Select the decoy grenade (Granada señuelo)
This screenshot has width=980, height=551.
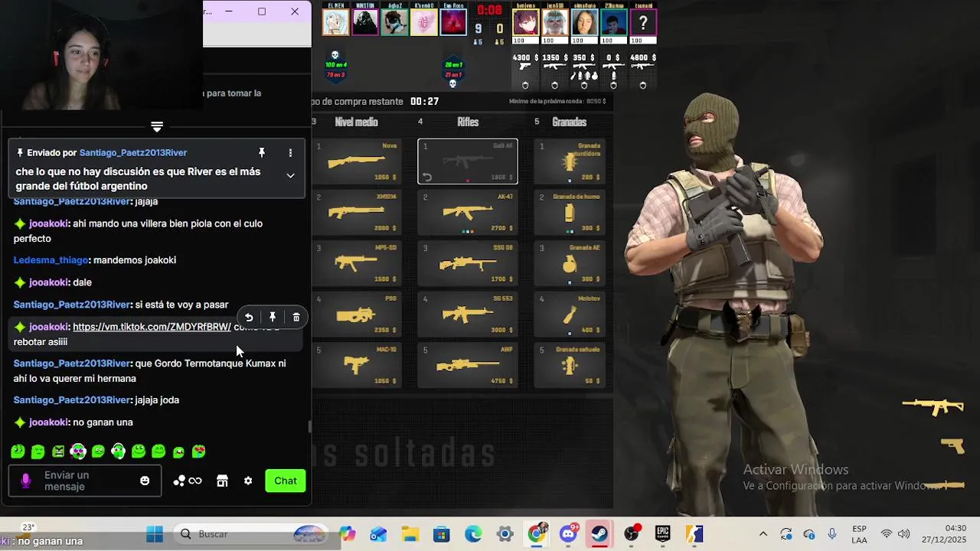[570, 365]
